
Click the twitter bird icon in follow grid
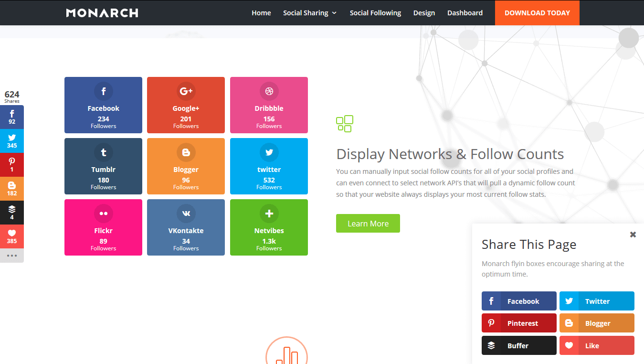pos(269,152)
